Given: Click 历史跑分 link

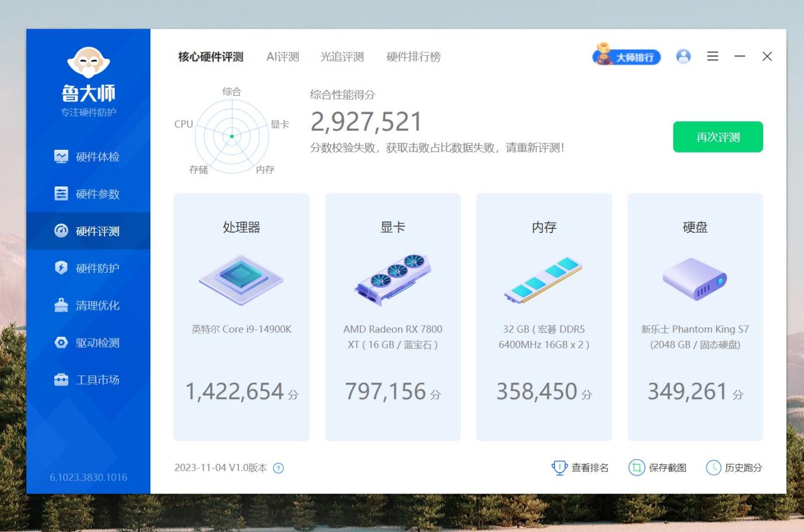Looking at the screenshot, I should coord(743,468).
